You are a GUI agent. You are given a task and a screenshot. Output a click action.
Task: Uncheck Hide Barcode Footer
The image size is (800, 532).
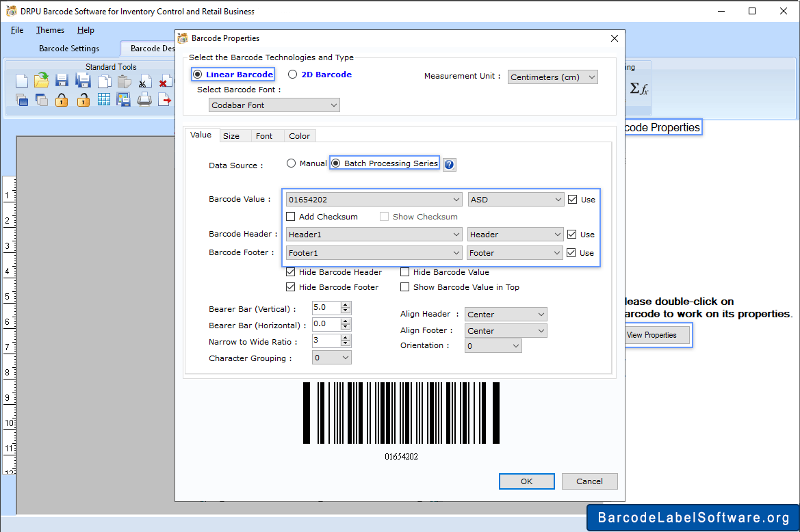pyautogui.click(x=291, y=287)
